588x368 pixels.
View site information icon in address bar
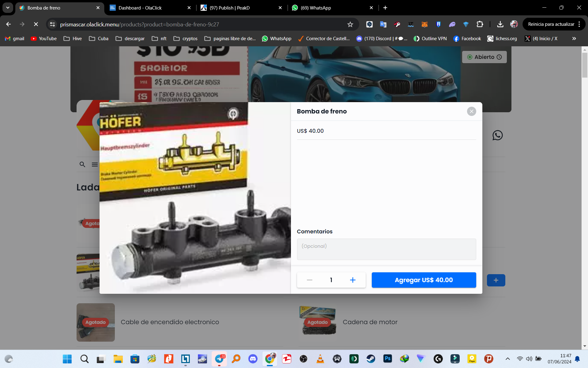pyautogui.click(x=52, y=24)
